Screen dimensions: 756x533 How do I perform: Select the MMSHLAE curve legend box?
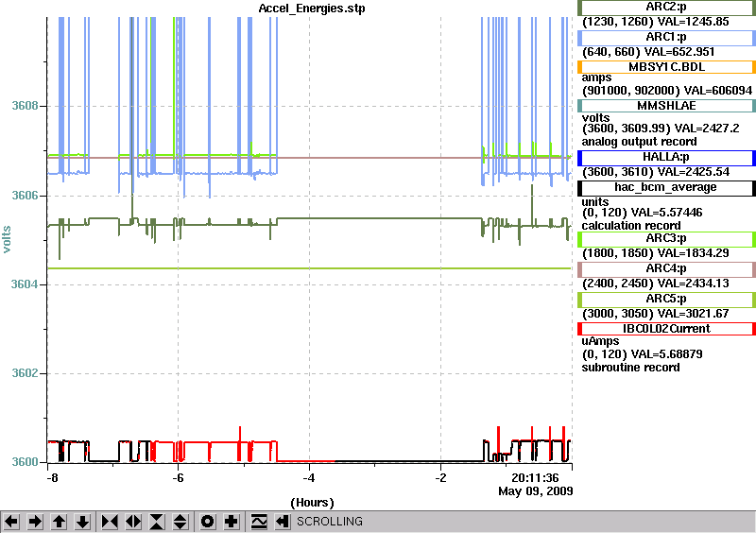click(666, 106)
